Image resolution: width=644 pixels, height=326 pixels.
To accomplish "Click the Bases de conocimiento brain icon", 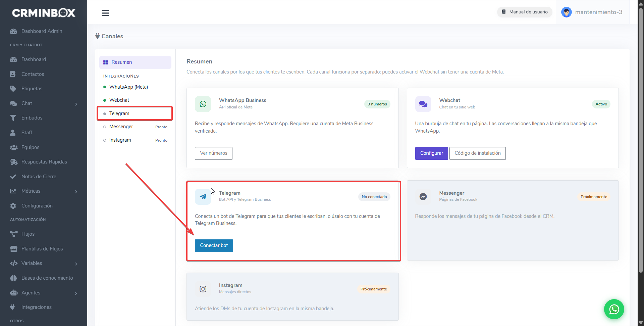I will coord(13,278).
